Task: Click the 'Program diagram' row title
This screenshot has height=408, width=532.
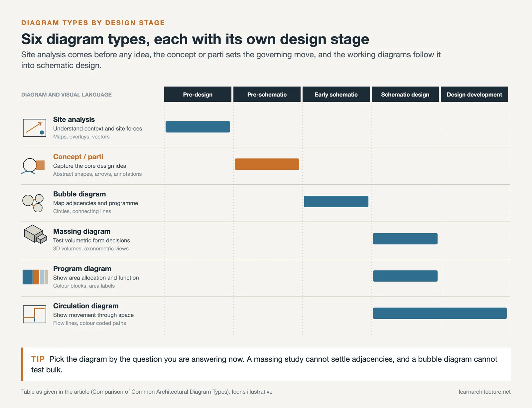Action: pyautogui.click(x=82, y=269)
